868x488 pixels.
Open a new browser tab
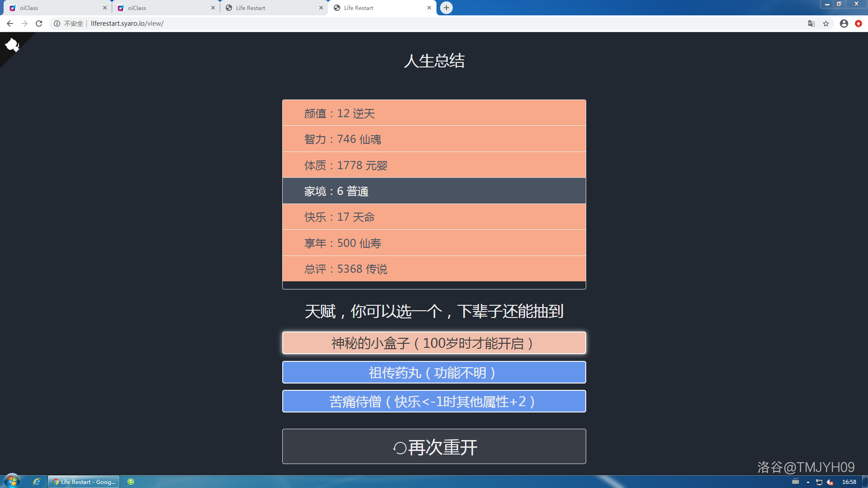[446, 8]
